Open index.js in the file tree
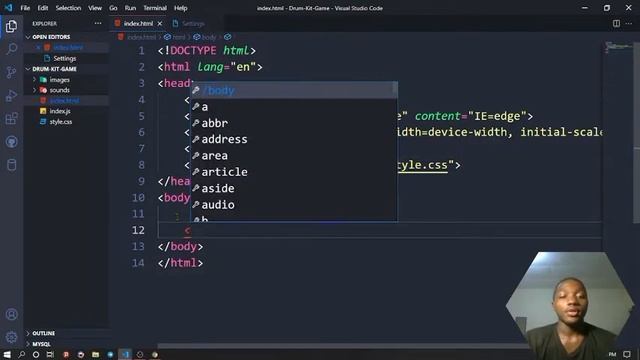The height and width of the screenshot is (360, 640). pos(60,111)
